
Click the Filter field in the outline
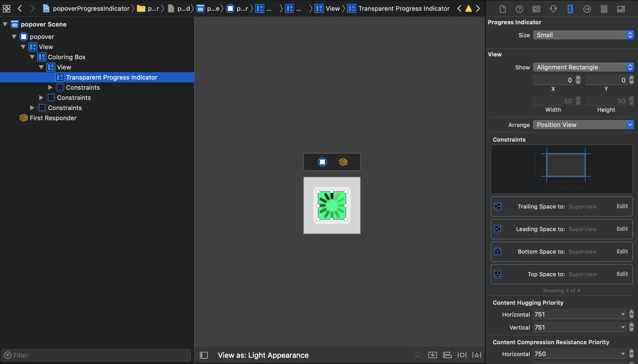click(96, 355)
